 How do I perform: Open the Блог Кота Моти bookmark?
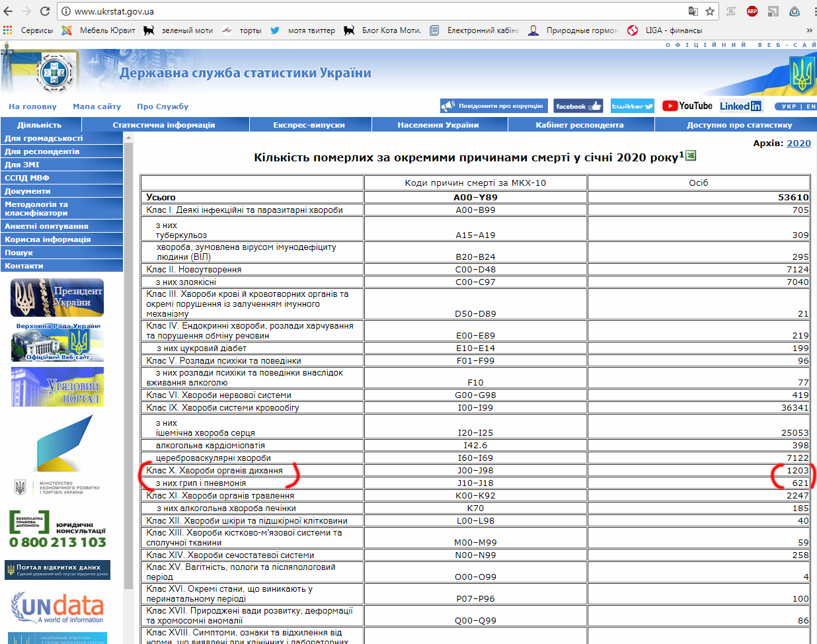click(382, 30)
